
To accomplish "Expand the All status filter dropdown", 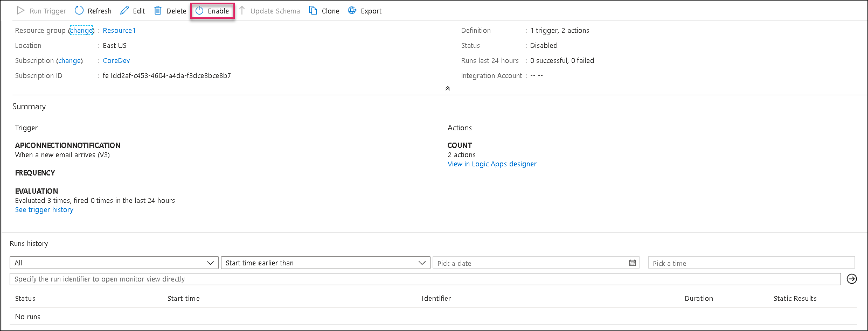I will click(x=210, y=263).
